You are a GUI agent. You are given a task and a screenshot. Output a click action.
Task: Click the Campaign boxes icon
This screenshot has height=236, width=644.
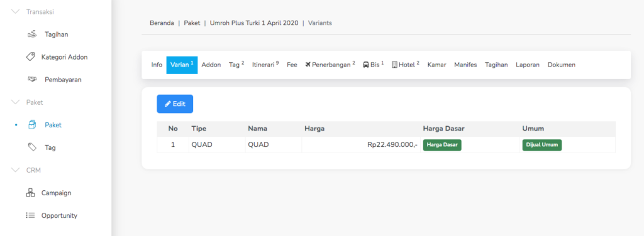point(30,193)
